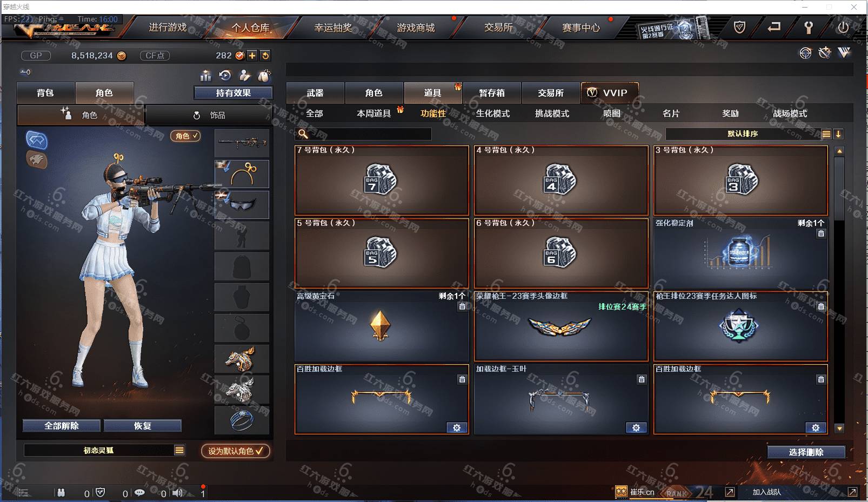This screenshot has width=868, height=502.
Task: Click the shield icon in top bar
Action: pos(739,27)
